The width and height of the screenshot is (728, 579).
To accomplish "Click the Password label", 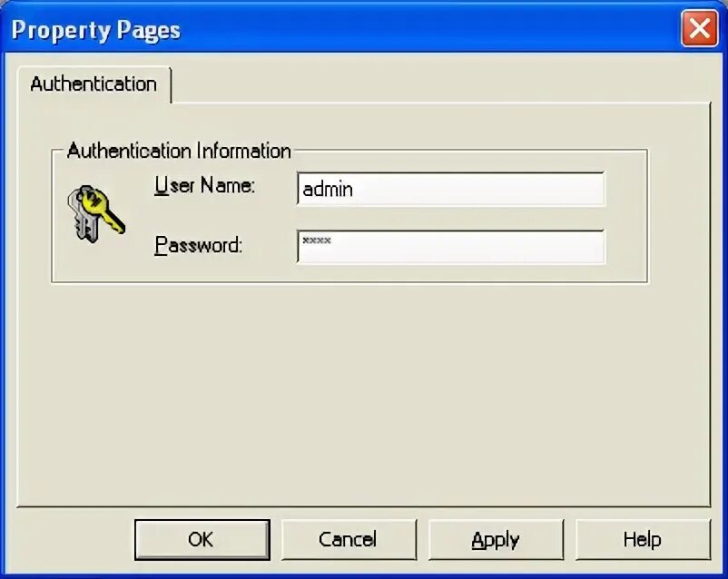I will (x=198, y=245).
